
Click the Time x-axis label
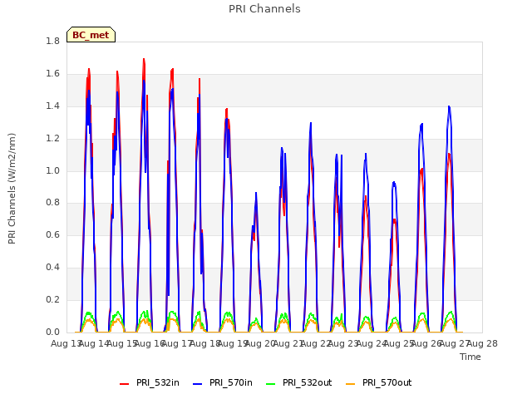(470, 357)
